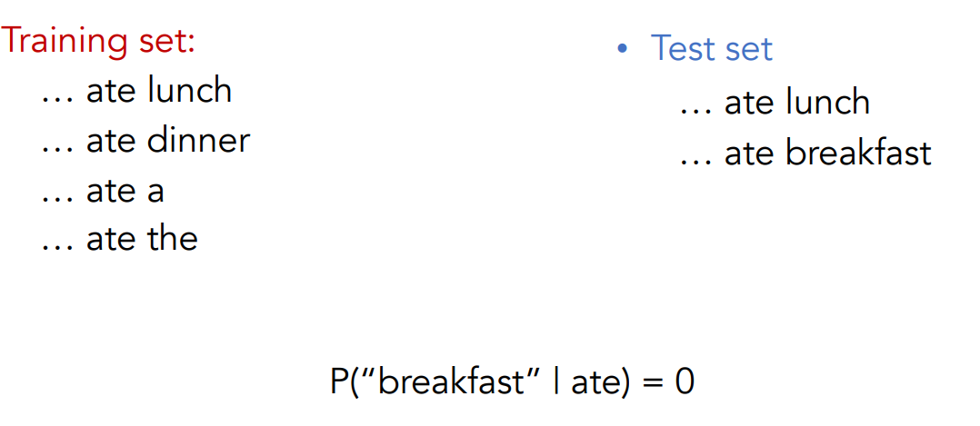Click the vertical bar in the formula

pos(560,381)
